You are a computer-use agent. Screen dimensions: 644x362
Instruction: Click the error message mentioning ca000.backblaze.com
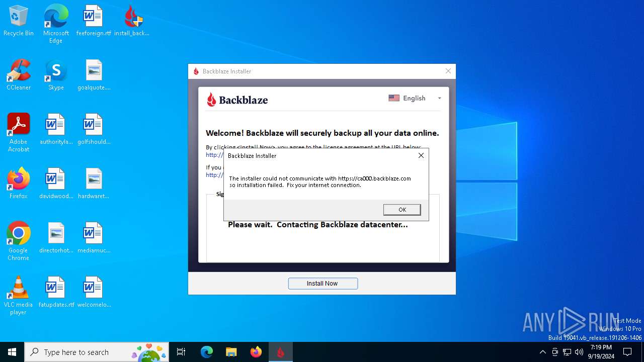pos(320,182)
